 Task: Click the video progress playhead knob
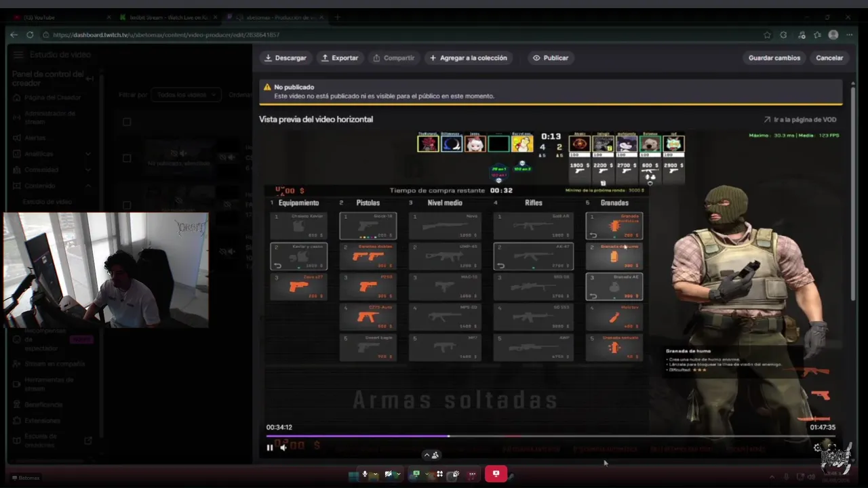pos(448,436)
